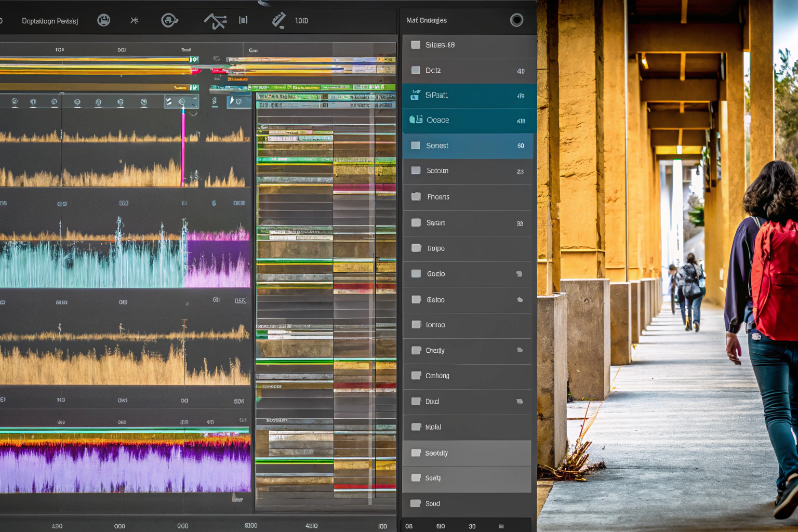The width and height of the screenshot is (798, 532).
Task: Click the tag icon at right of Duicl row
Action: click(x=520, y=401)
